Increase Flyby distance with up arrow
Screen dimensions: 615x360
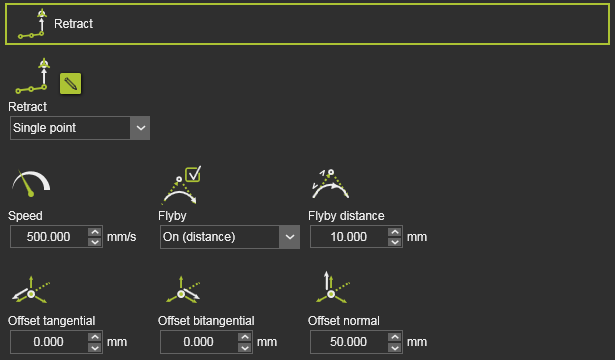395,232
